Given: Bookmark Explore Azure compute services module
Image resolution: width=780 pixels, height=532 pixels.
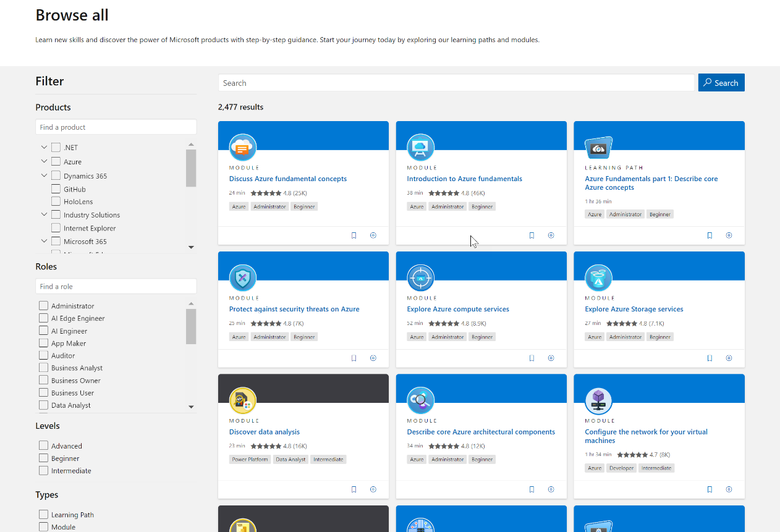Looking at the screenshot, I should tap(532, 358).
